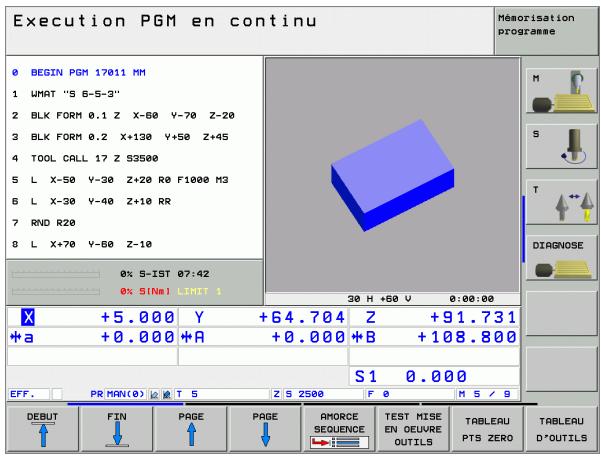
Task: Open TEST MISE EN OEUVRE OUTILS
Action: coord(414,429)
